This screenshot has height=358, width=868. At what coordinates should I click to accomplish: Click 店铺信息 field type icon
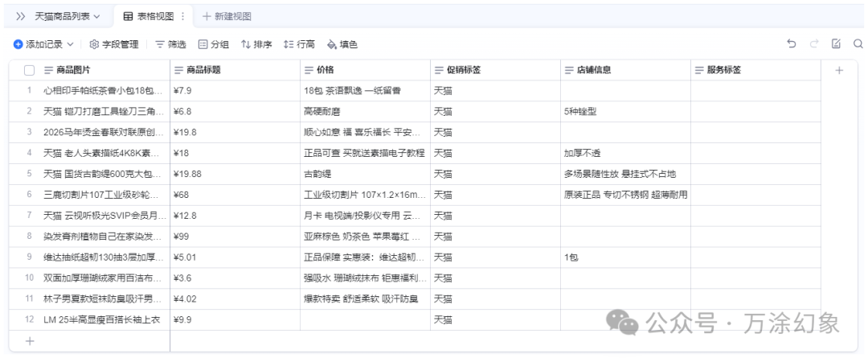[569, 70]
